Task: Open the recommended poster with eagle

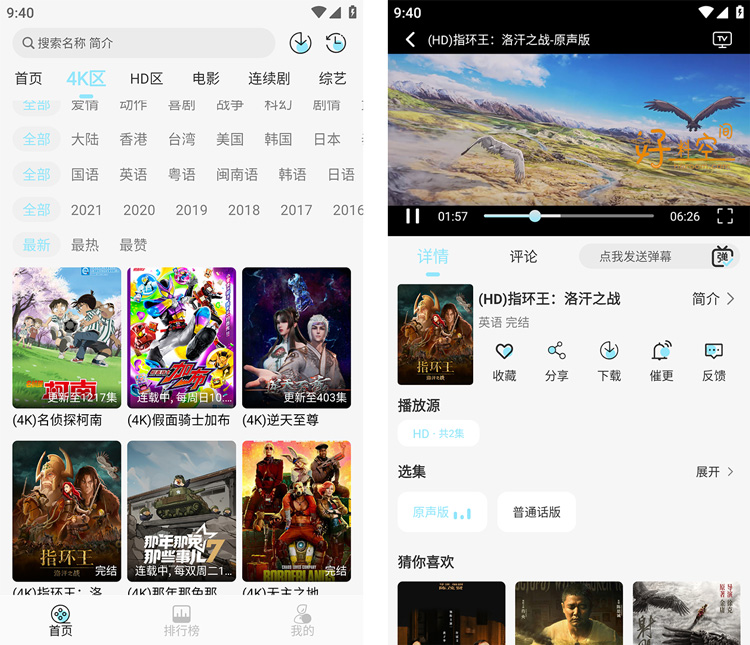Action: tap(686, 613)
